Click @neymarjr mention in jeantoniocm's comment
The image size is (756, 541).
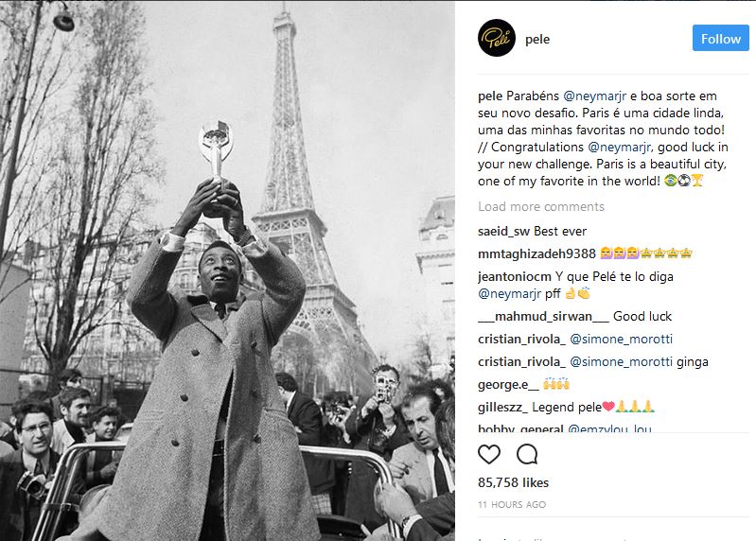click(x=510, y=294)
